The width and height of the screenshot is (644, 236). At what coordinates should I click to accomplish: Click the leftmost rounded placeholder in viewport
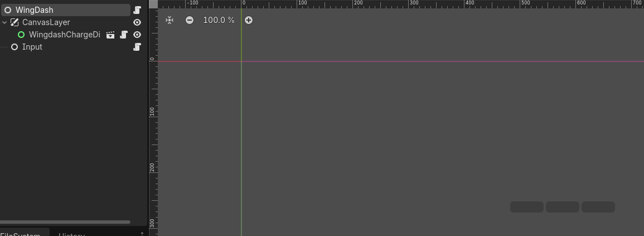click(526, 207)
